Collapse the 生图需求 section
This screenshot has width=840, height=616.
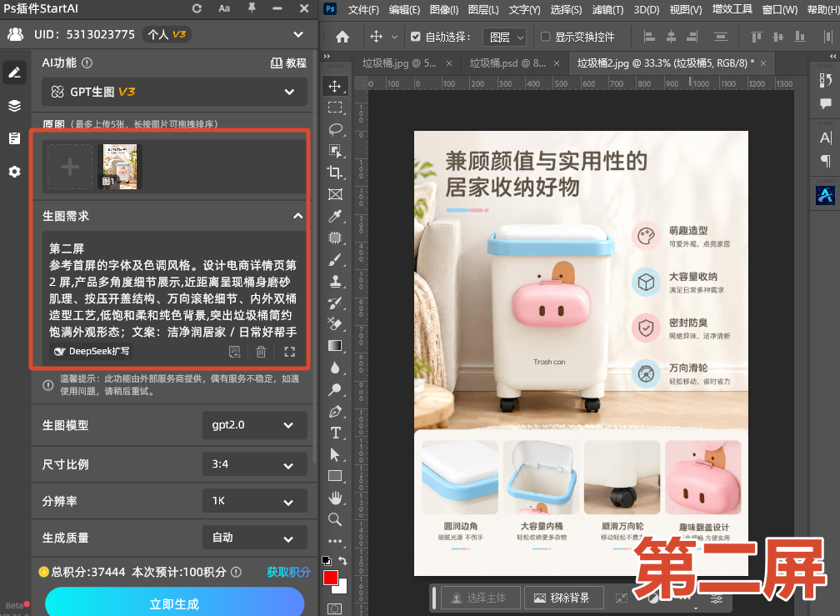[297, 216]
